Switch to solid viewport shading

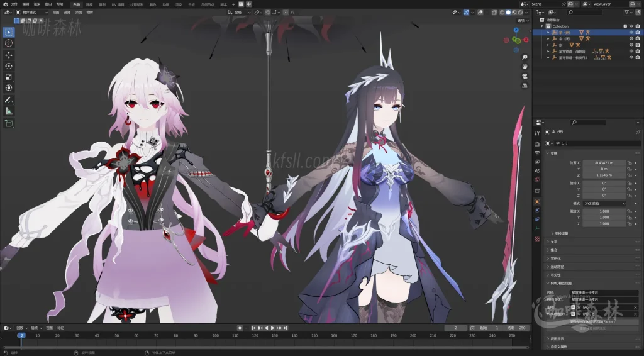point(508,13)
